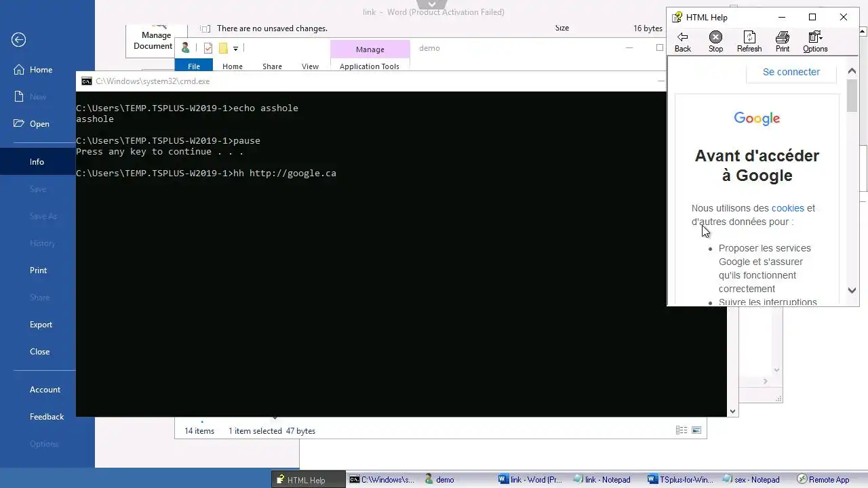This screenshot has width=868, height=488.
Task: Click Close in Word backstage sidebar
Action: (x=39, y=352)
